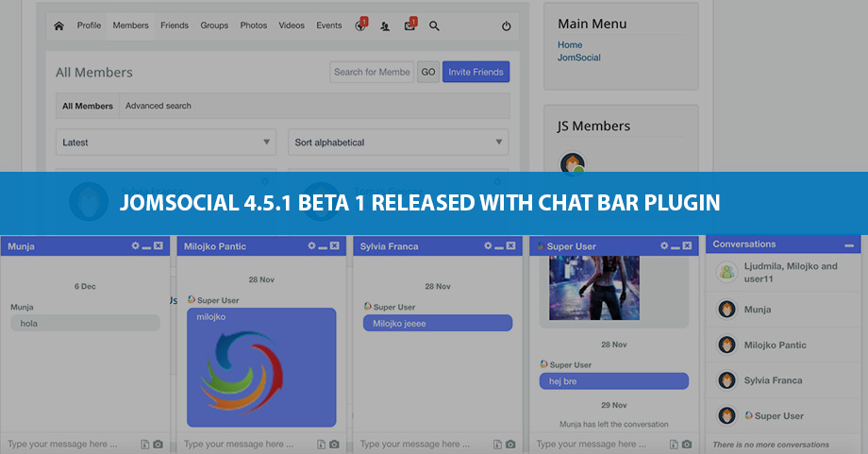Follow the Home link in Main Menu
The width and height of the screenshot is (868, 454).
point(570,45)
